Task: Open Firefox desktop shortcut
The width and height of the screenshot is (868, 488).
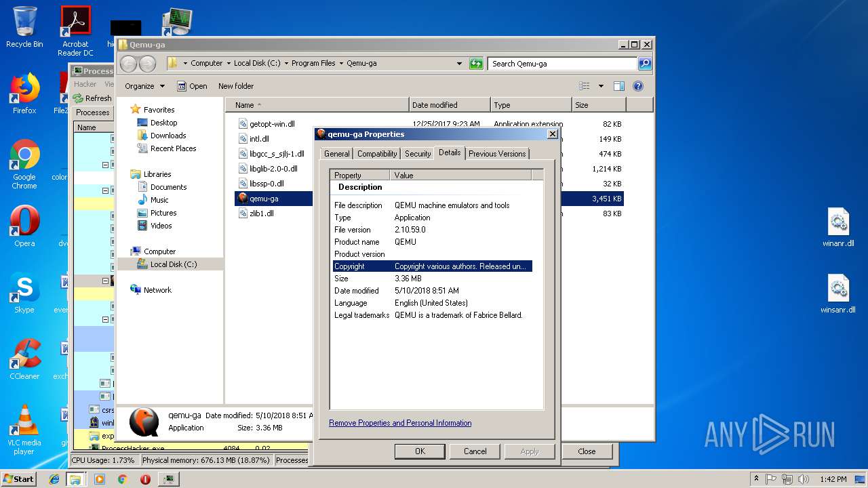Action: [x=24, y=94]
